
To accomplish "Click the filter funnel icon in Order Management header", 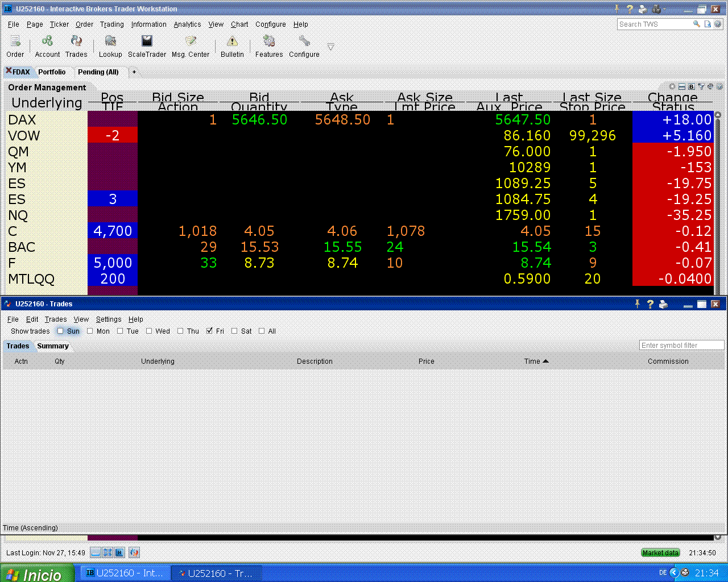I will [x=701, y=87].
